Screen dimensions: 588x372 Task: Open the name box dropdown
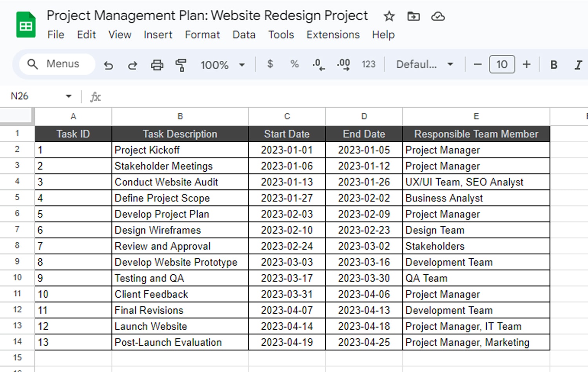(68, 96)
